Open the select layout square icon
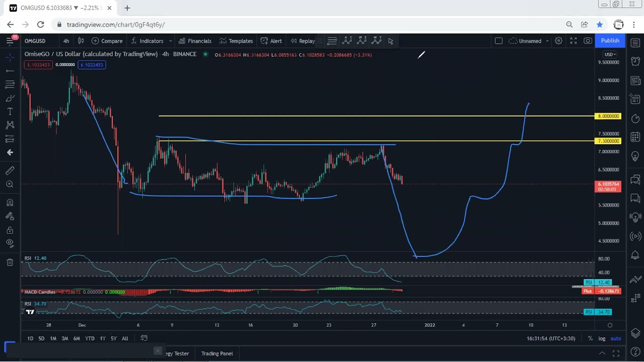Image resolution: width=644 pixels, height=362 pixels. [499, 41]
